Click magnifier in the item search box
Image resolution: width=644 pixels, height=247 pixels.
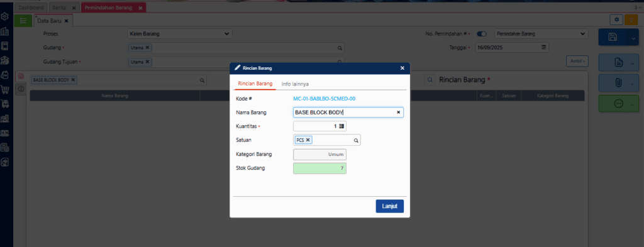[x=202, y=80]
